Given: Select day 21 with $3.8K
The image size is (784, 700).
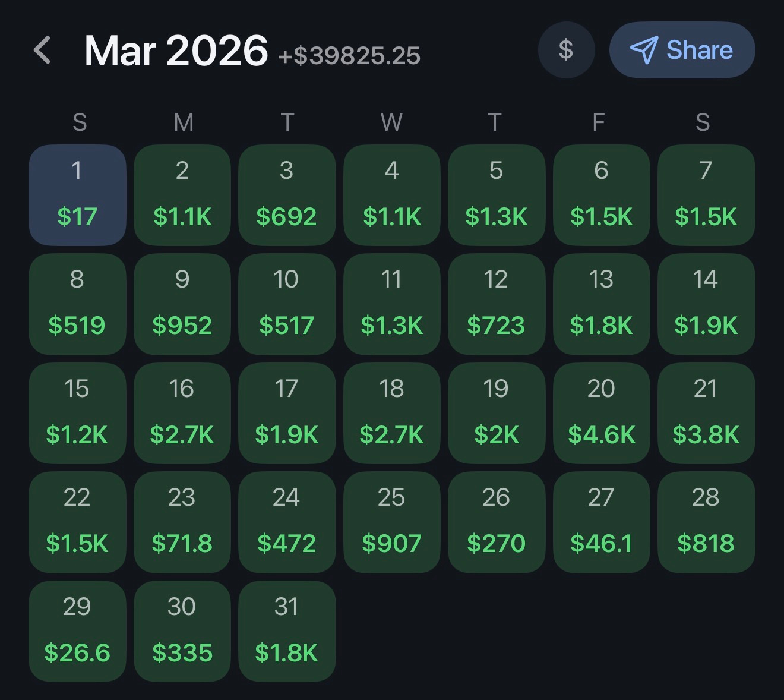Looking at the screenshot, I should pyautogui.click(x=706, y=413).
